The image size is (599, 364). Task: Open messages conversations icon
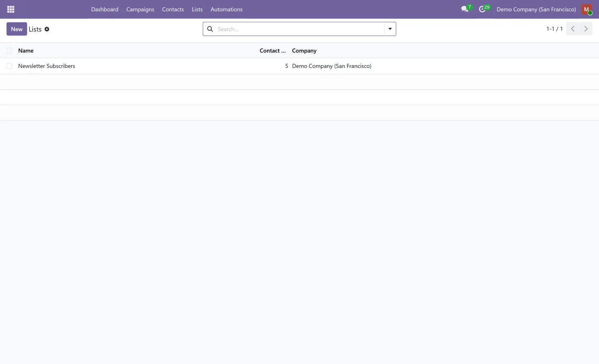coord(465,9)
